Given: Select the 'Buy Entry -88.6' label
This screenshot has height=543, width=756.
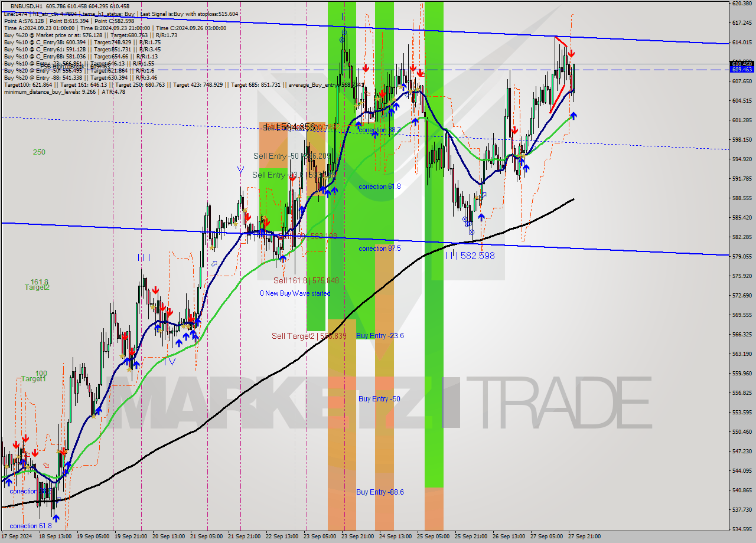Looking at the screenshot, I should click(x=380, y=492).
